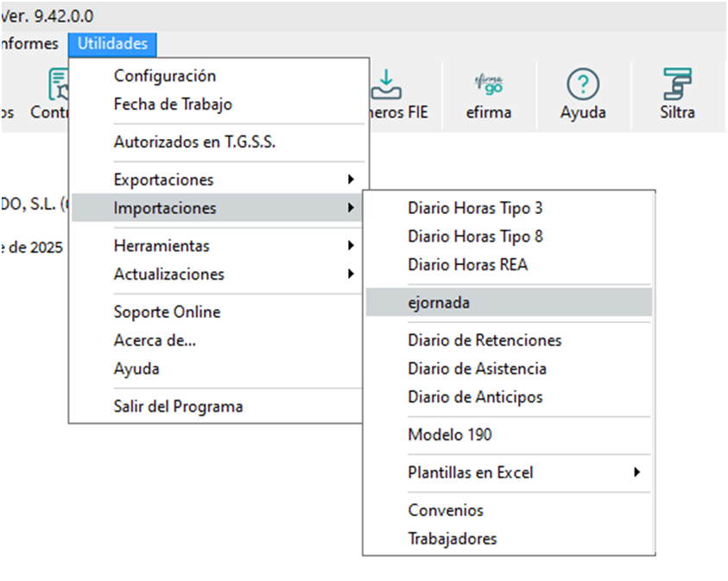Open Soporte Online entry

point(167,312)
